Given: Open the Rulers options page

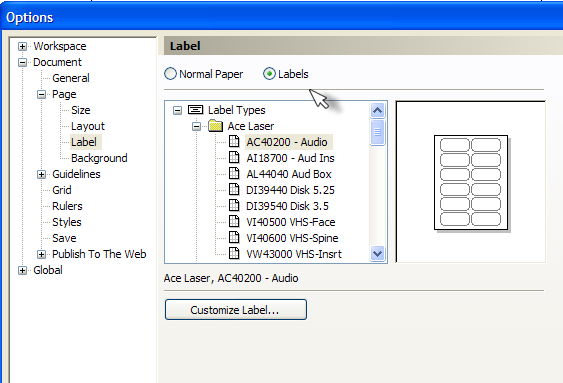Looking at the screenshot, I should (67, 206).
